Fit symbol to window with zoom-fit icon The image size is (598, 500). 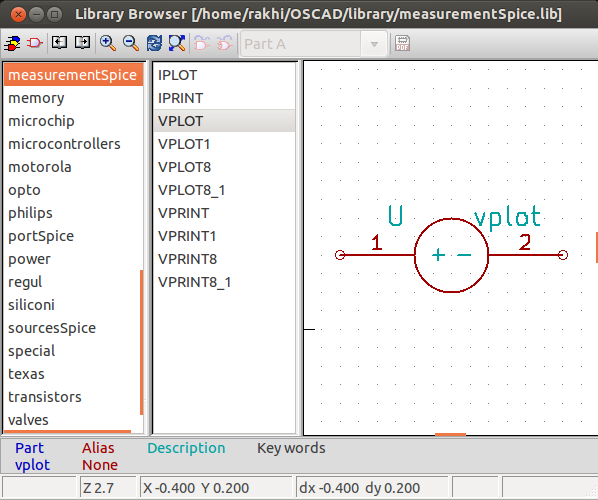(177, 43)
